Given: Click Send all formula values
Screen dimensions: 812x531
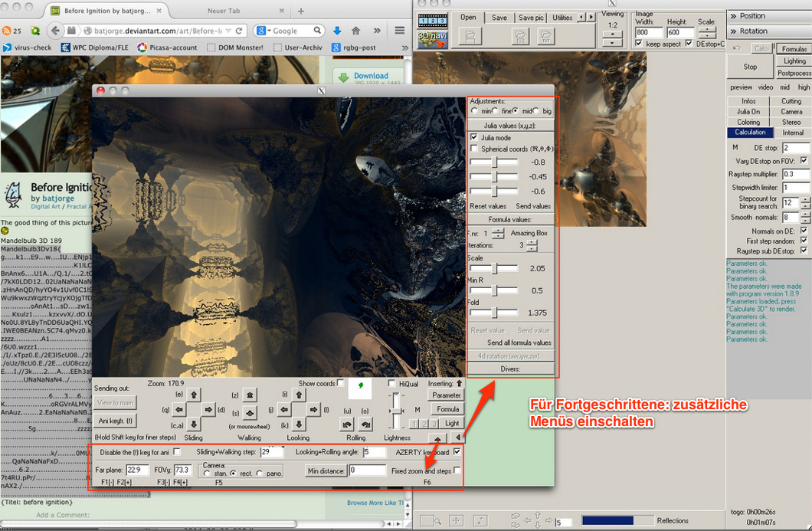Looking at the screenshot, I should (519, 343).
